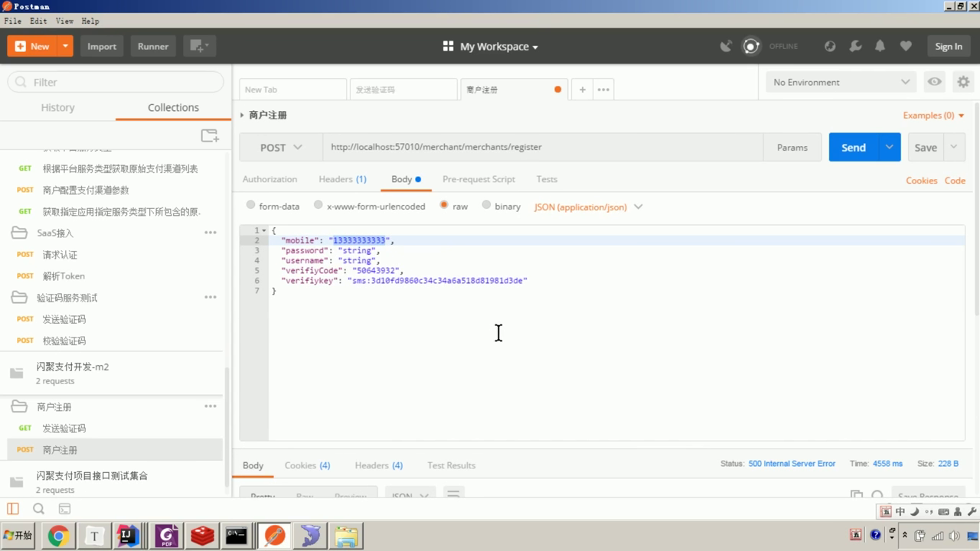This screenshot has height=551, width=980.
Task: Toggle the sidebar icon in bottom bar
Action: (x=13, y=508)
